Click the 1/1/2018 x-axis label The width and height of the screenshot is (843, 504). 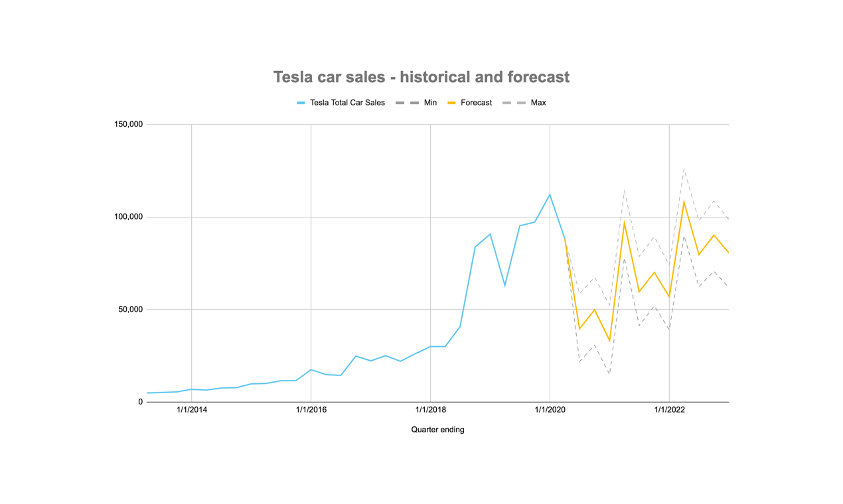pyautogui.click(x=430, y=410)
